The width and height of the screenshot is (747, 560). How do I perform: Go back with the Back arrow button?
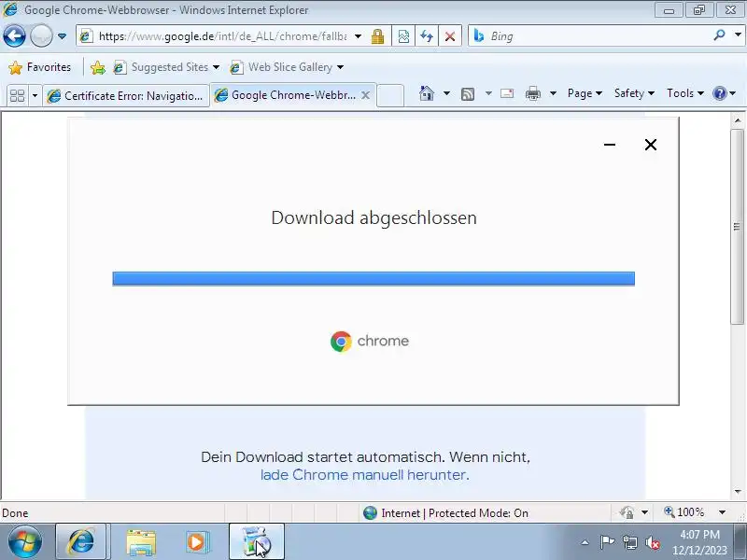[14, 35]
